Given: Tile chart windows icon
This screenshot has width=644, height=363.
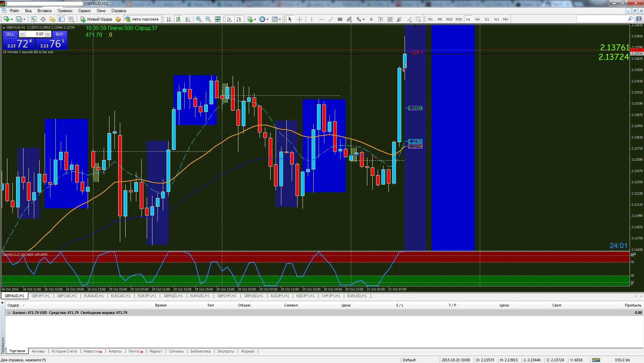Looking at the screenshot, I should pyautogui.click(x=218, y=19).
